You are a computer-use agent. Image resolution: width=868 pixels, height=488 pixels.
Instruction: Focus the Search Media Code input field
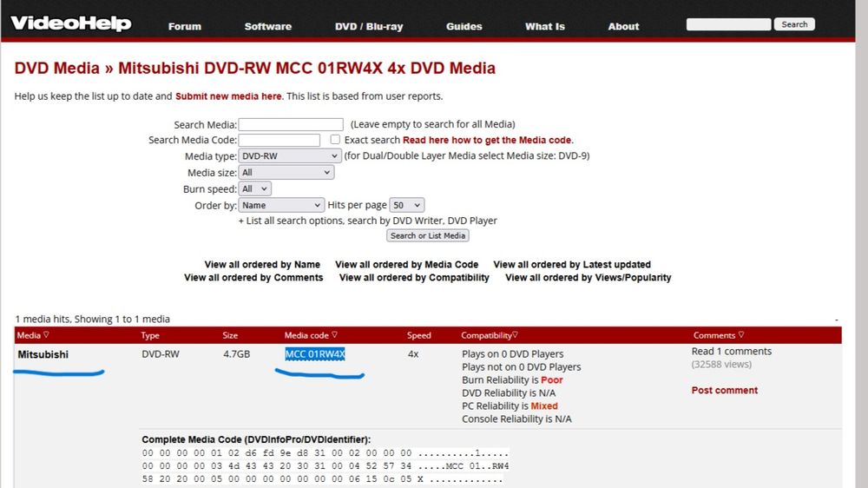pos(279,140)
